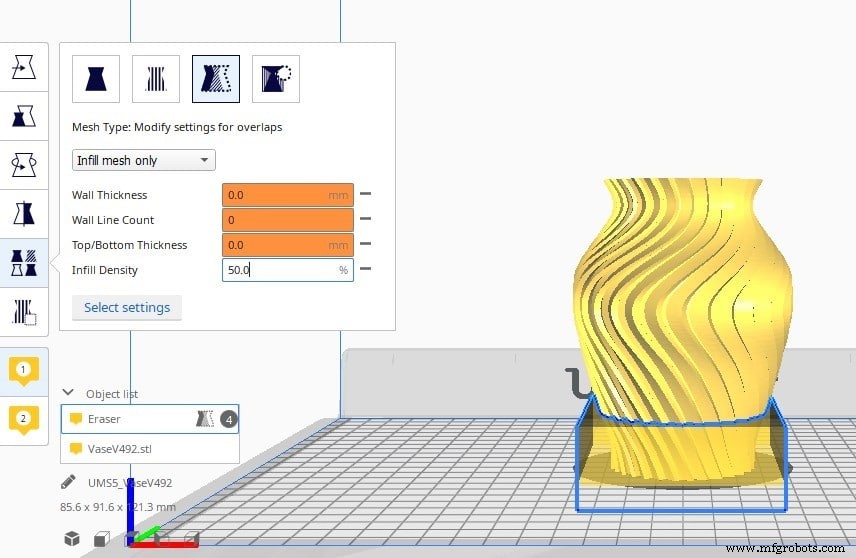Select VaseV492.stl in object list

(x=150, y=449)
